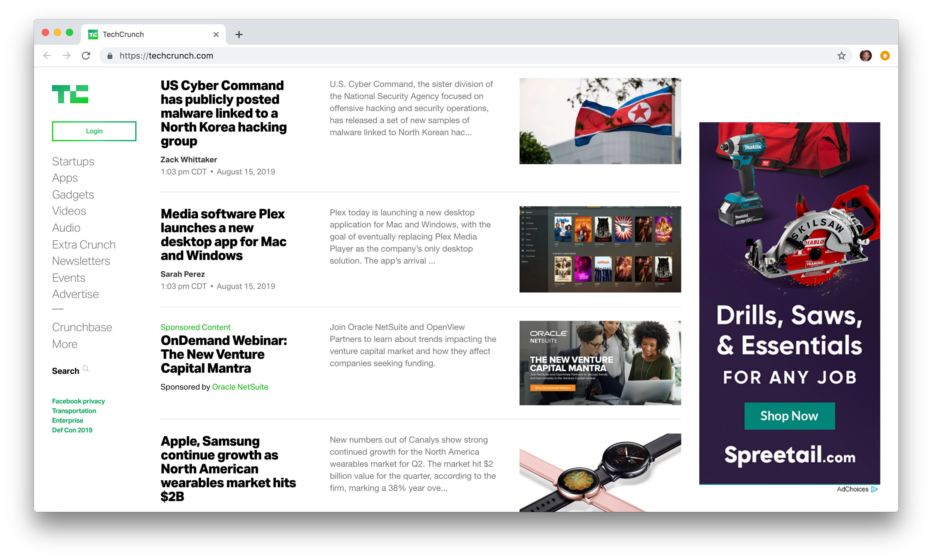932x560 pixels.
Task: Click the site padlock icon
Action: coord(110,56)
